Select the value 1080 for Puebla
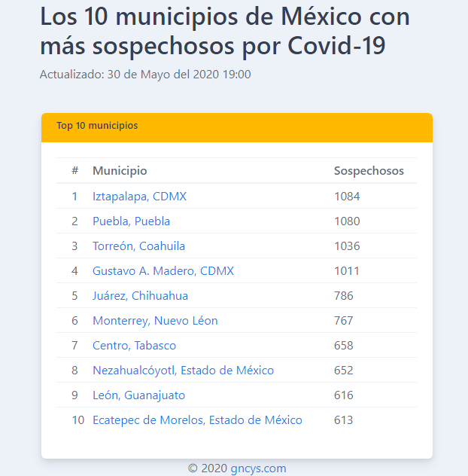This screenshot has height=476, width=468. pyautogui.click(x=347, y=221)
